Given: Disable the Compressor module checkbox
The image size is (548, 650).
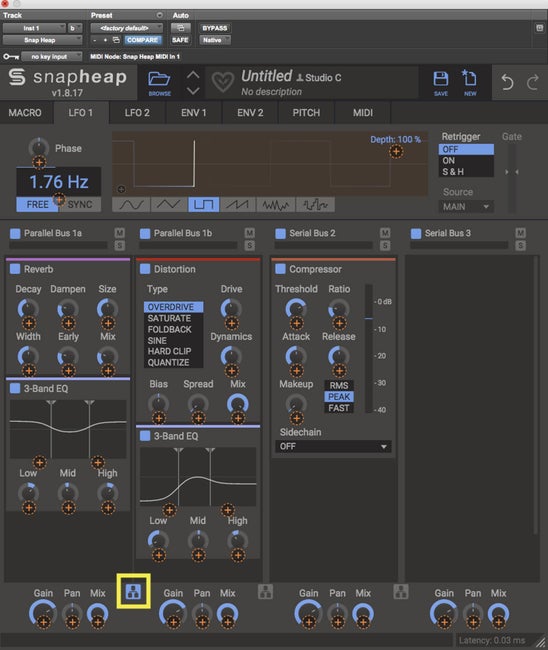Looking at the screenshot, I should tap(280, 269).
